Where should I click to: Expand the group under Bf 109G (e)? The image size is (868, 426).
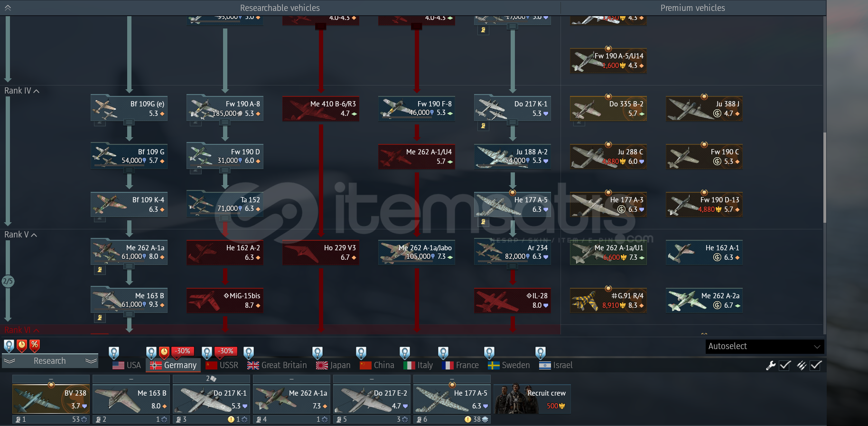coord(129,123)
